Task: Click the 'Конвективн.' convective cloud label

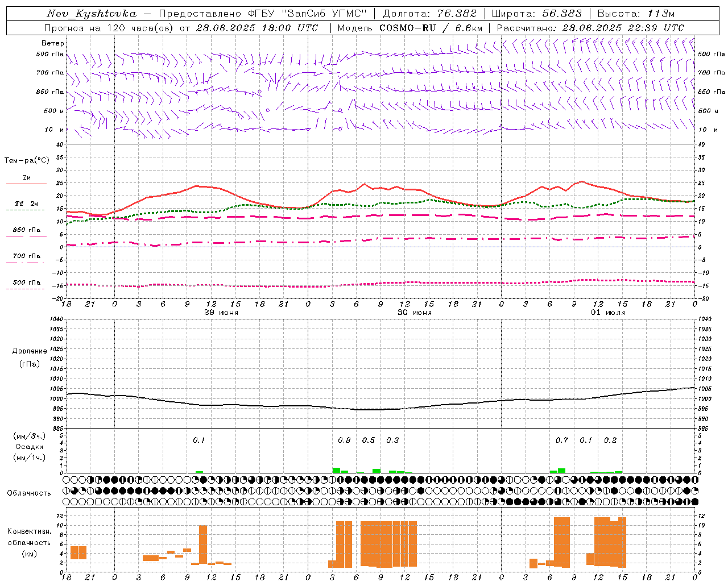Action: 30,531
